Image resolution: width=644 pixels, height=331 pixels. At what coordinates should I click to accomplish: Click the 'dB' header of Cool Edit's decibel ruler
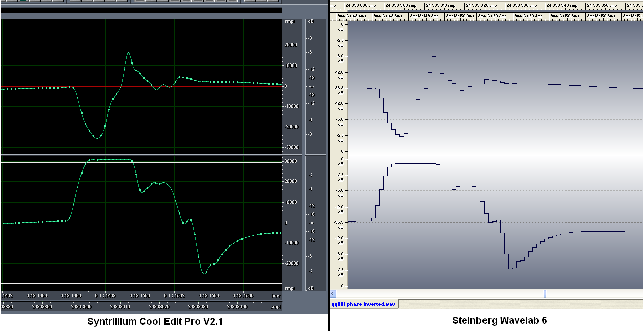[x=311, y=22]
